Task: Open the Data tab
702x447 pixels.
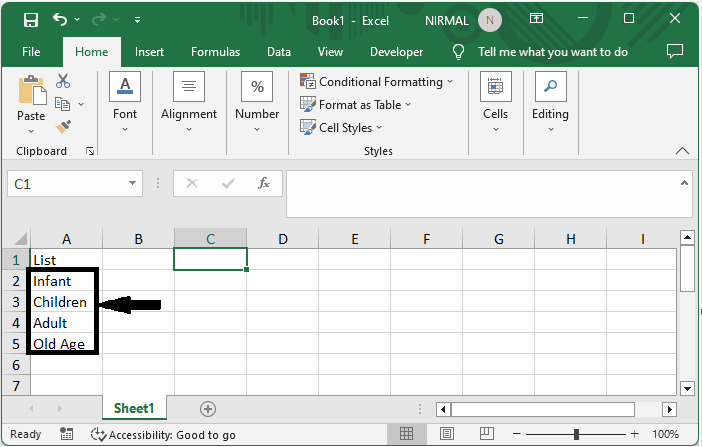Action: tap(278, 52)
